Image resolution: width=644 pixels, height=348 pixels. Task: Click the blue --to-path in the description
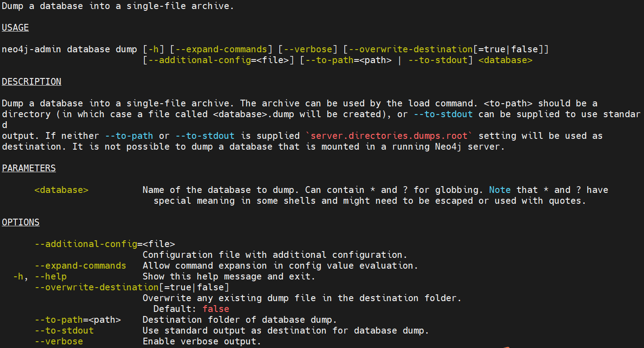tap(129, 136)
